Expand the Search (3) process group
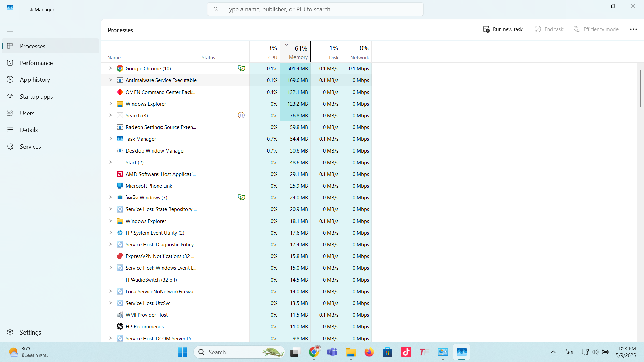Screen dimensions: 644x362 110,115
